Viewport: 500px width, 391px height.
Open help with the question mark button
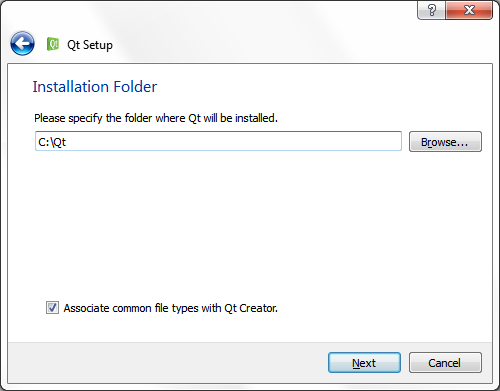[x=431, y=10]
